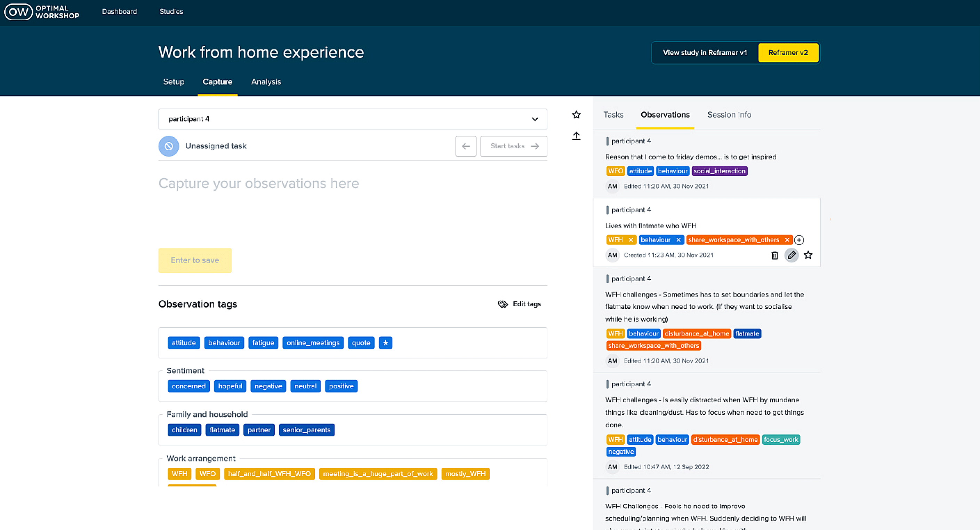This screenshot has height=530, width=980.
Task: Select the meeting_is_a_huge_part_of_work tag
Action: pyautogui.click(x=378, y=474)
